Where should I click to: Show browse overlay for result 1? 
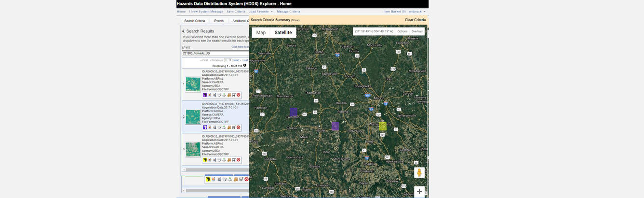(x=210, y=95)
